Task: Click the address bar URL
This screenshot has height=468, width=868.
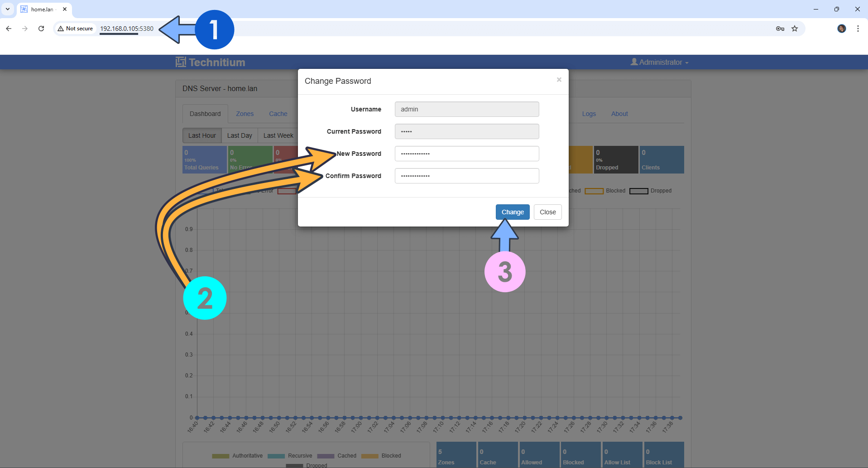Action: (127, 29)
